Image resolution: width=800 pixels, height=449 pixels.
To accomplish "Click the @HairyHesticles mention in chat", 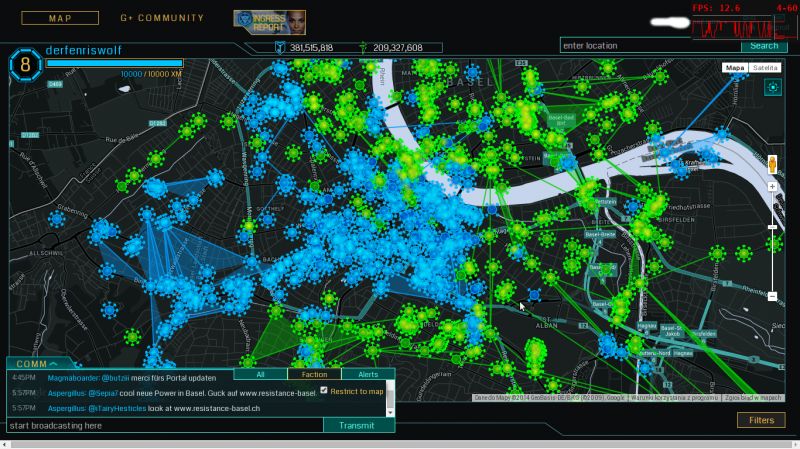I will [117, 409].
